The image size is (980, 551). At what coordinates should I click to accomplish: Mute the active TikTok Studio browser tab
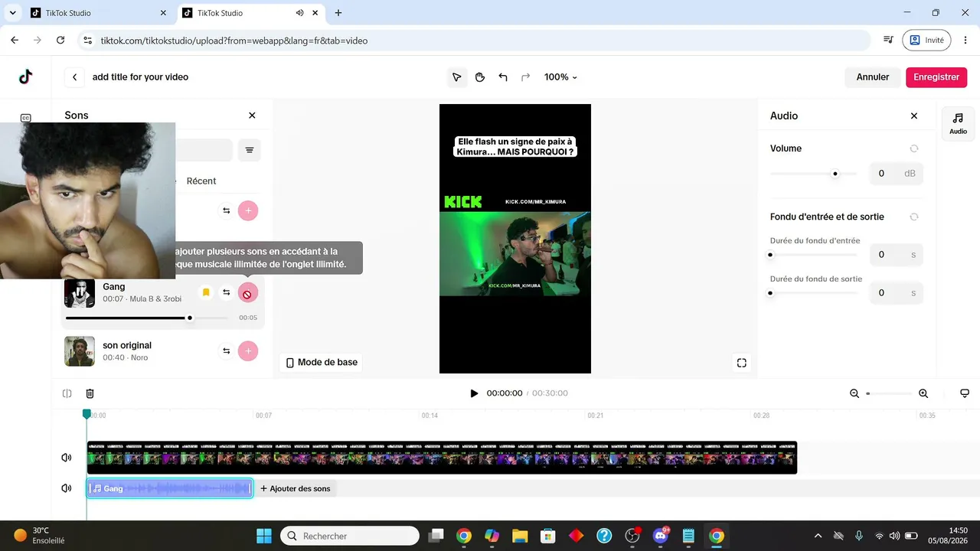click(x=299, y=13)
